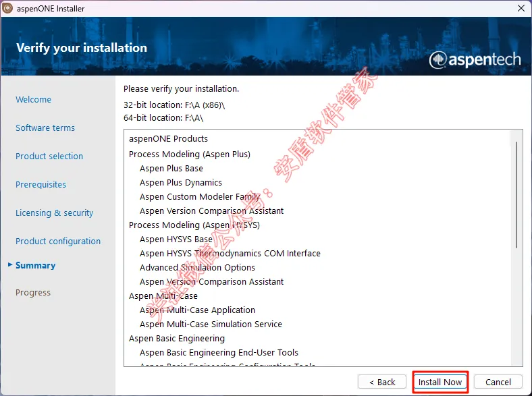The image size is (532, 396).
Task: Select the Summary step
Action: pos(35,265)
